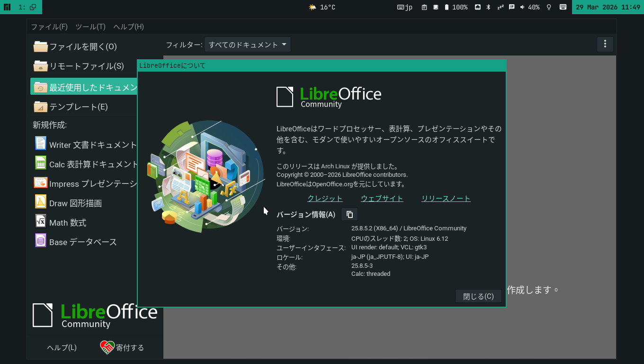The image size is (644, 364).
Task: Click the Impress presentation icon
Action: click(x=41, y=182)
